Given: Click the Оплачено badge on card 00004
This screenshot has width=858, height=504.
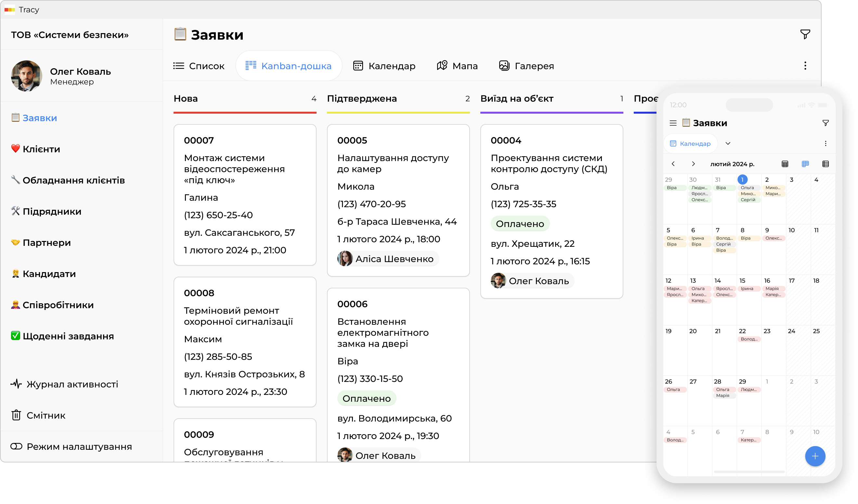Looking at the screenshot, I should click(520, 224).
